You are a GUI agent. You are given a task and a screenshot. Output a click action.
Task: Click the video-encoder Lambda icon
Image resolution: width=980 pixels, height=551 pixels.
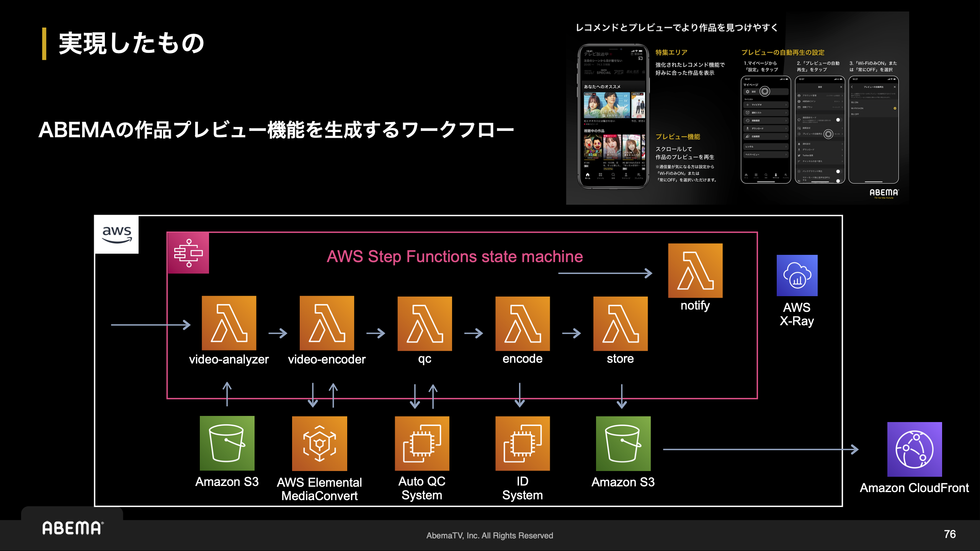point(327,323)
